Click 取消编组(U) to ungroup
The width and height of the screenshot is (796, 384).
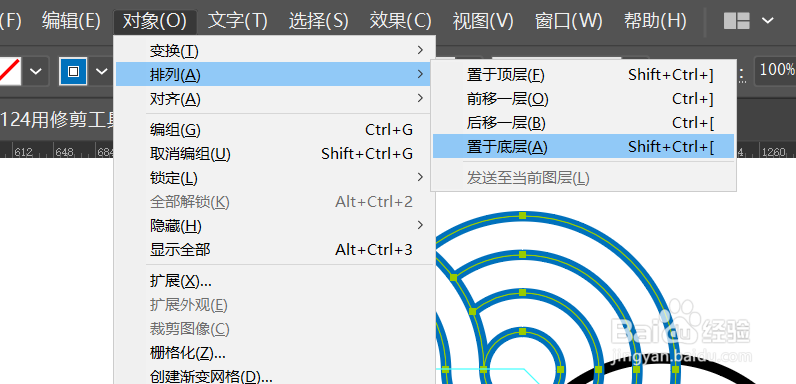276,154
